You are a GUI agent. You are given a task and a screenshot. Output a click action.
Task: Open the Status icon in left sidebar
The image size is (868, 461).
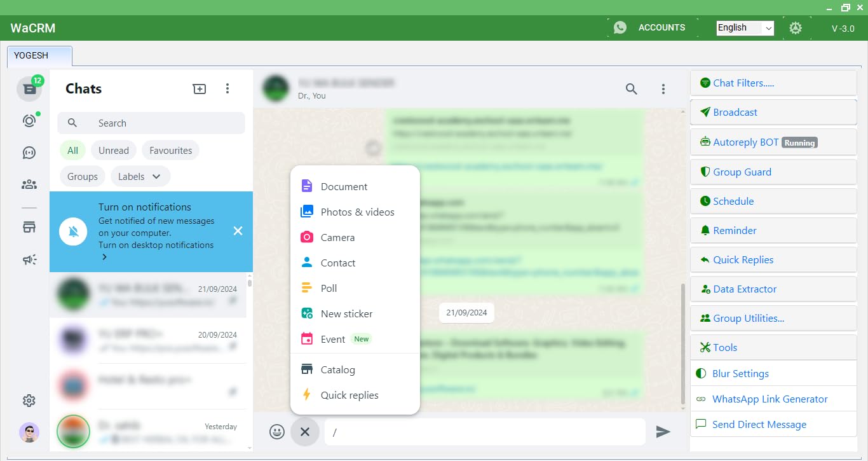[x=29, y=121]
